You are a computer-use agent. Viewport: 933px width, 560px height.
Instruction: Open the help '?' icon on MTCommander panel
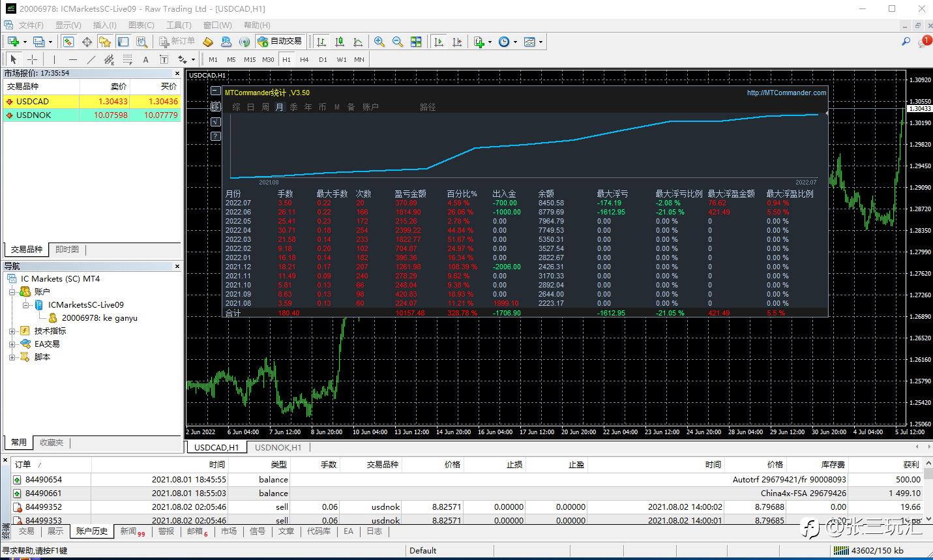click(x=216, y=136)
